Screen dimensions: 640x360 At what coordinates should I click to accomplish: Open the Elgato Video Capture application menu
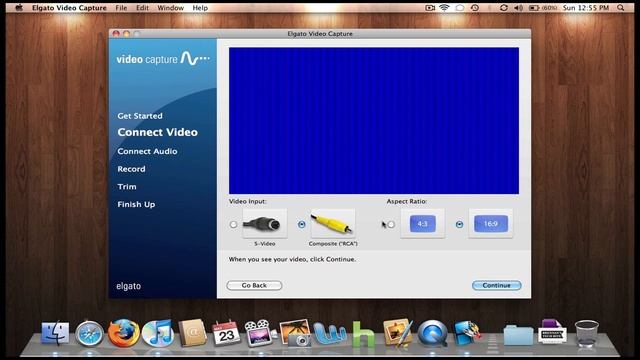pos(69,8)
